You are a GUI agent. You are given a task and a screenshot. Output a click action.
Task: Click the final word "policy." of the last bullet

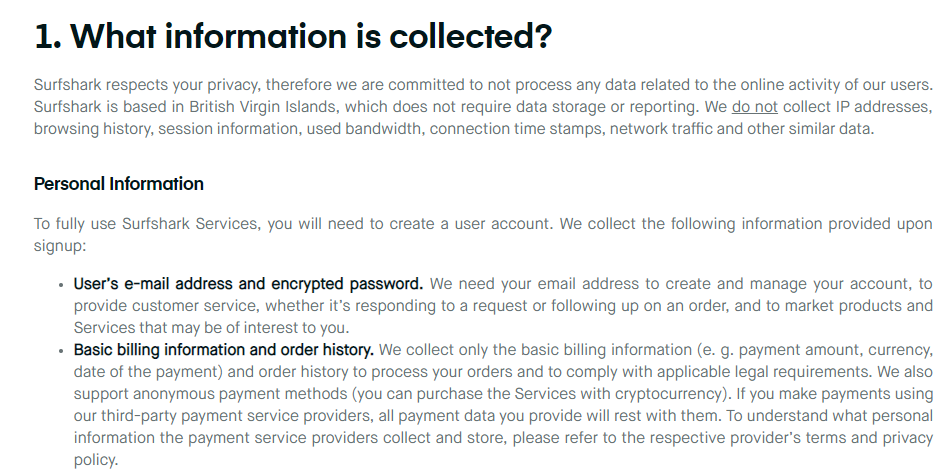pos(96,460)
